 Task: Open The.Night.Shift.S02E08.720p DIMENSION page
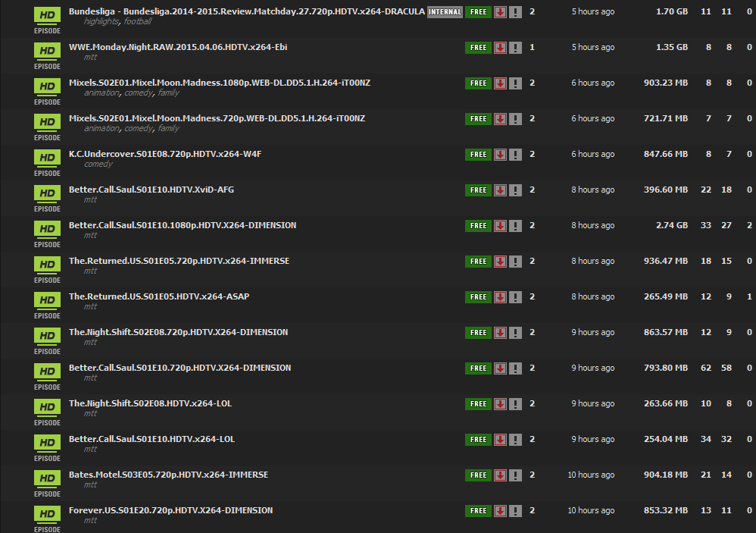[178, 333]
